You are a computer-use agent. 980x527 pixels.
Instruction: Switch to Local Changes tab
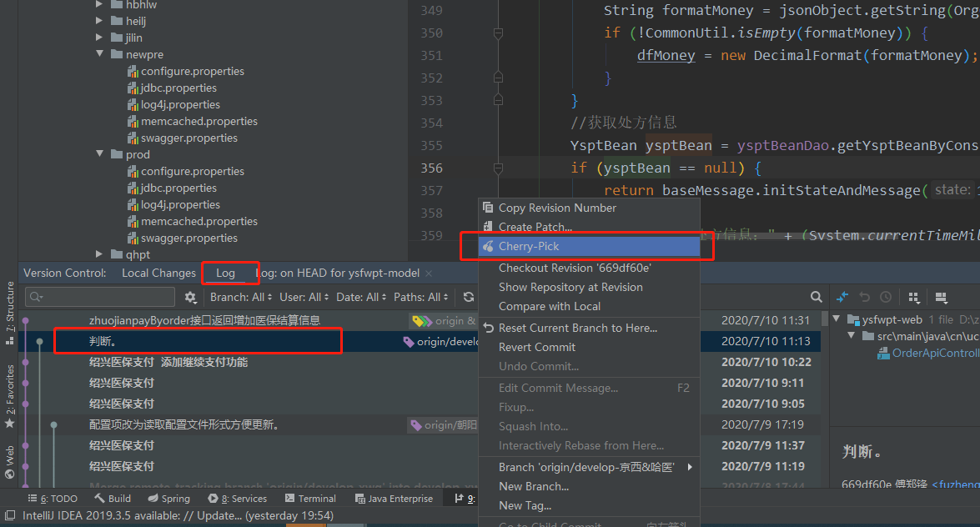pyautogui.click(x=158, y=274)
